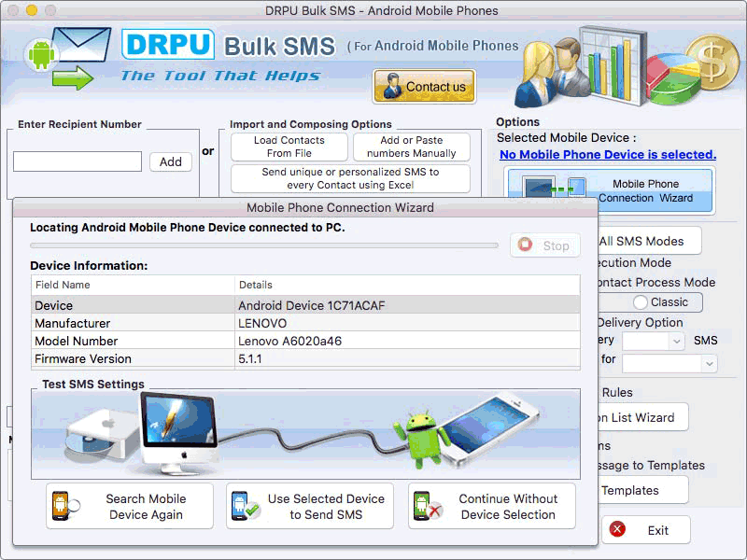Select the Classic radio button

(641, 301)
